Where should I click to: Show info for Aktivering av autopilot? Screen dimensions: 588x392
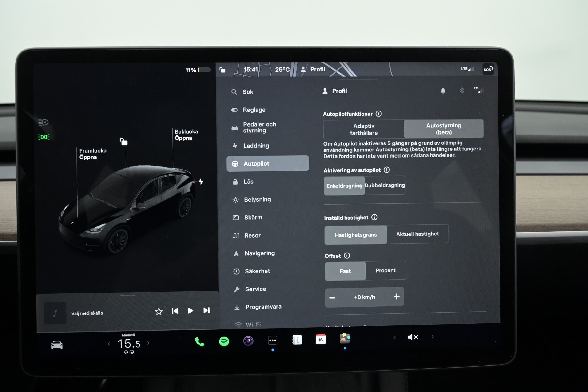[387, 170]
